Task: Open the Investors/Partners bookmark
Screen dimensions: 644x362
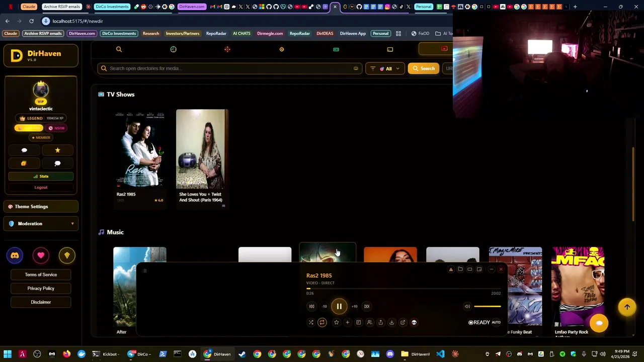Action: [x=183, y=34]
